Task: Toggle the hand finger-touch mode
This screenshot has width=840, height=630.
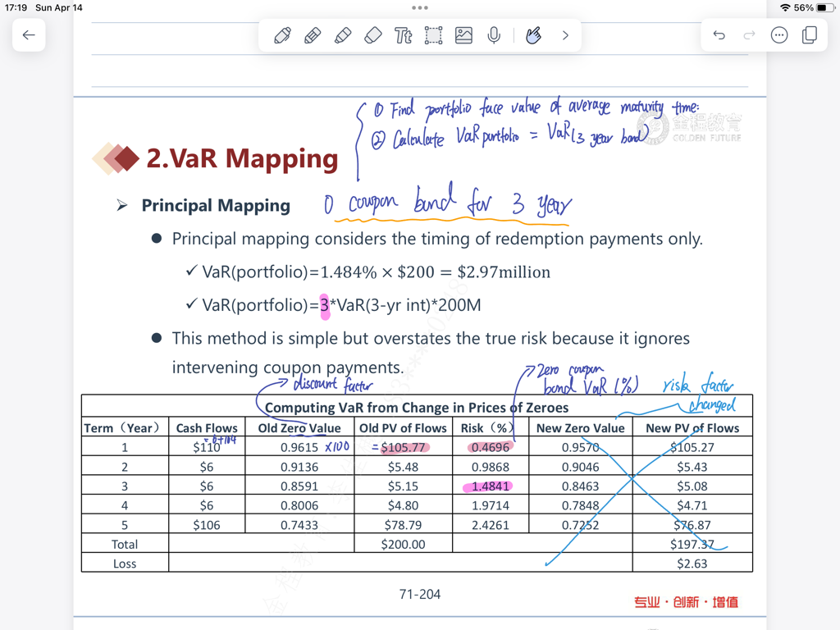Action: (x=533, y=35)
